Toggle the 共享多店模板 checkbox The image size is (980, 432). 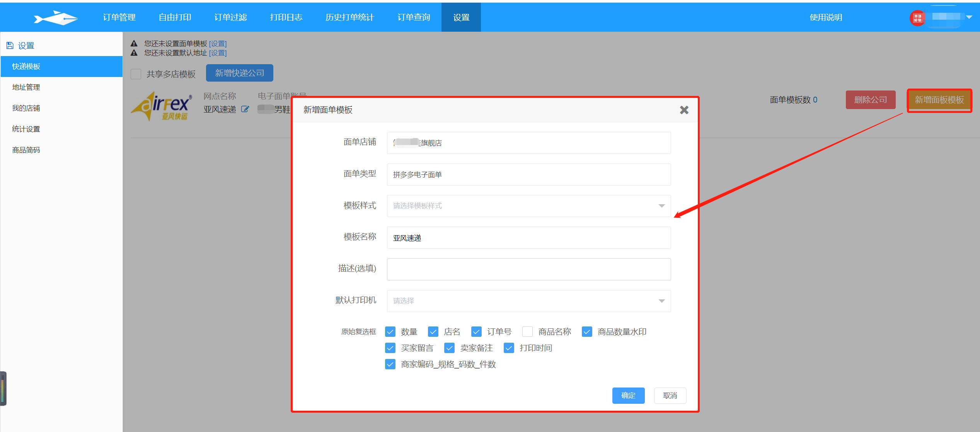(x=136, y=74)
